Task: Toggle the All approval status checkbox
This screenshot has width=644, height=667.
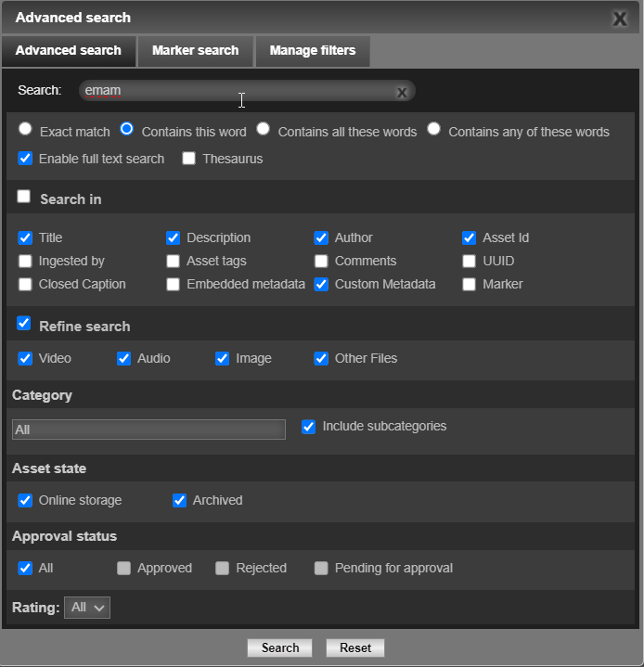Action: pyautogui.click(x=25, y=569)
